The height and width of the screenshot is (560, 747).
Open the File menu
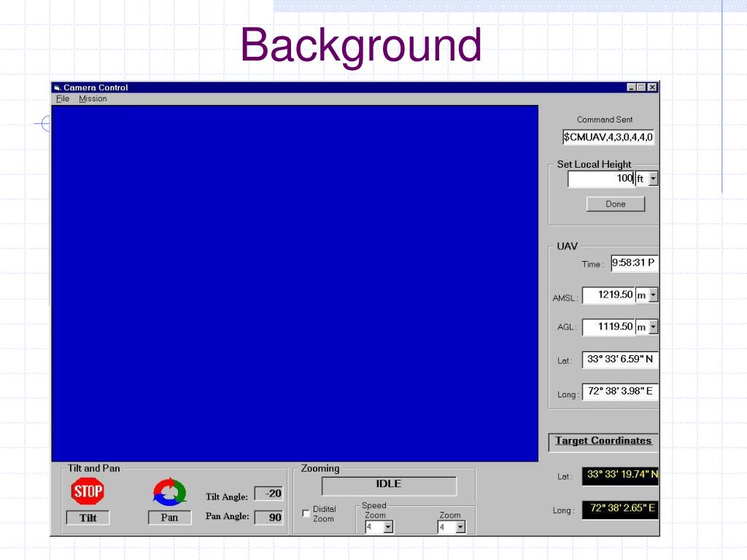63,98
